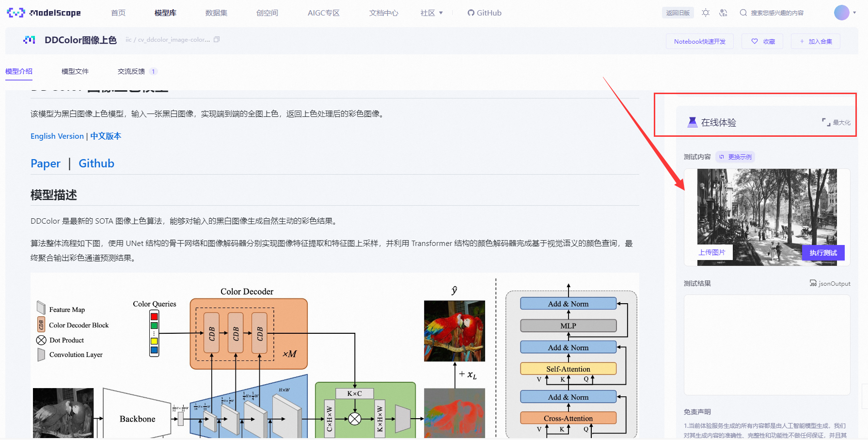Click the 执行测试 run button
Viewport: 868px width, 440px height.
pos(823,253)
